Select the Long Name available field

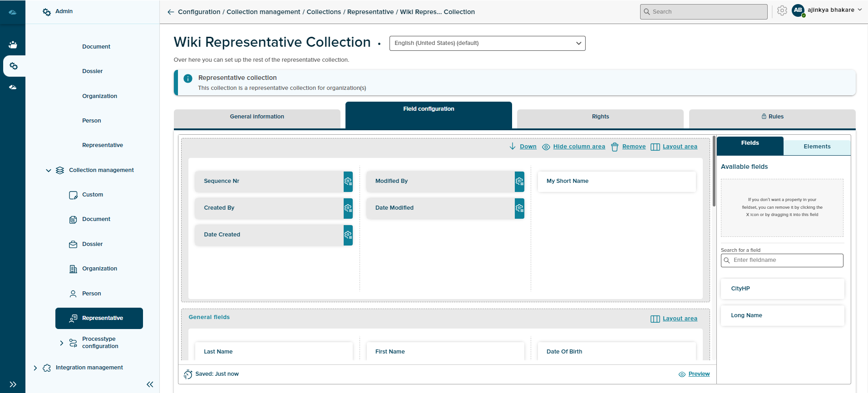pos(782,315)
